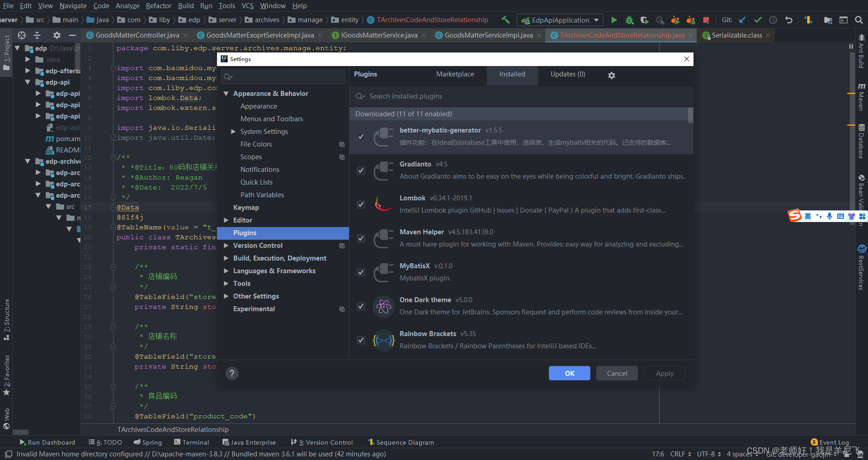Open the Event Log tool window

pos(830,442)
